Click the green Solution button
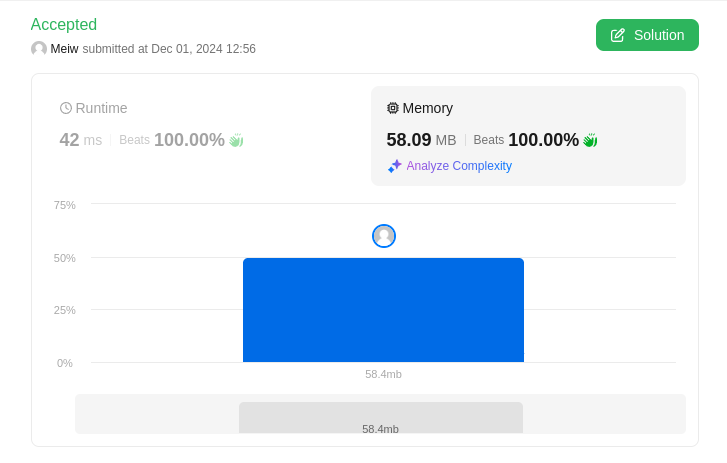727x463 pixels. [647, 35]
